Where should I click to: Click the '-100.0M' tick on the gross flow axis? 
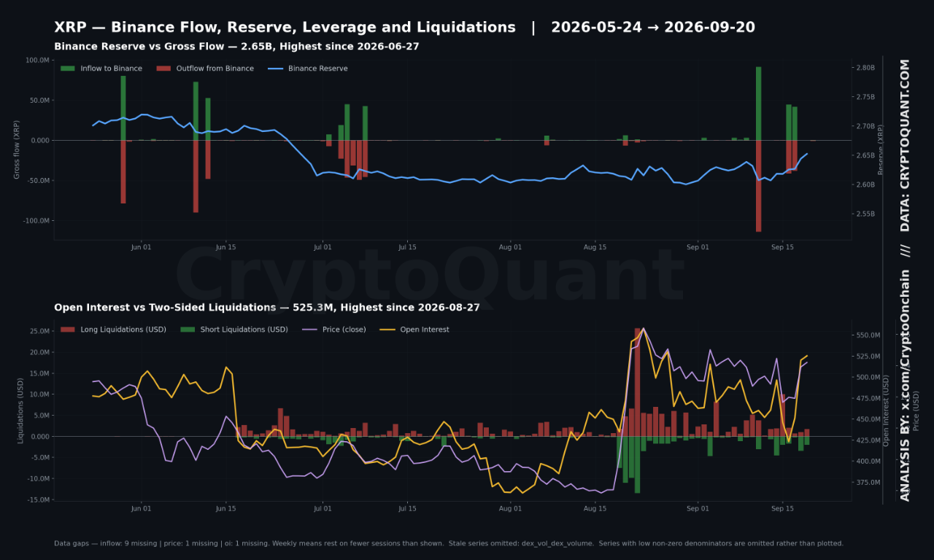point(35,220)
